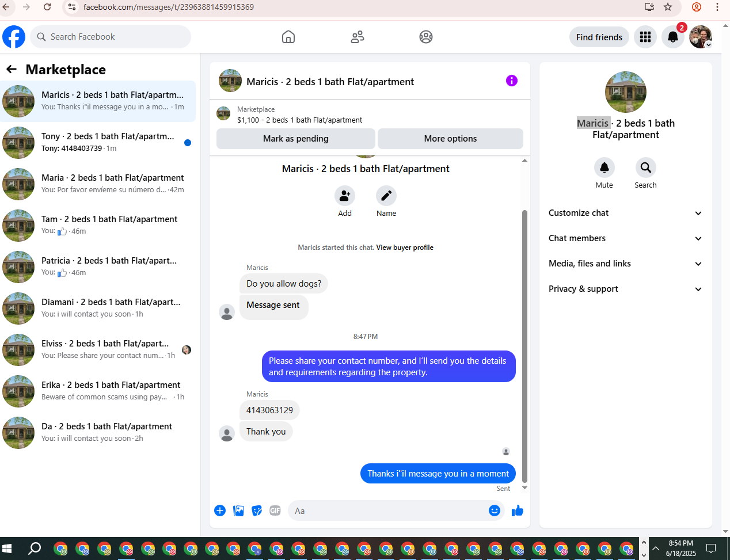Open the Patricia apartment conversation

tap(98, 266)
